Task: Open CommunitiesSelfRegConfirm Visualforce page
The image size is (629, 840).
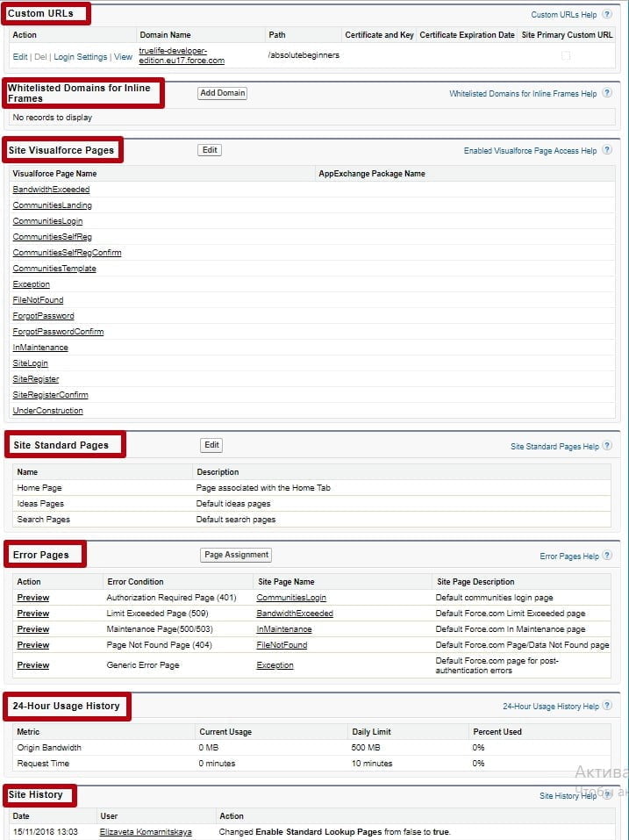Action: click(x=67, y=253)
